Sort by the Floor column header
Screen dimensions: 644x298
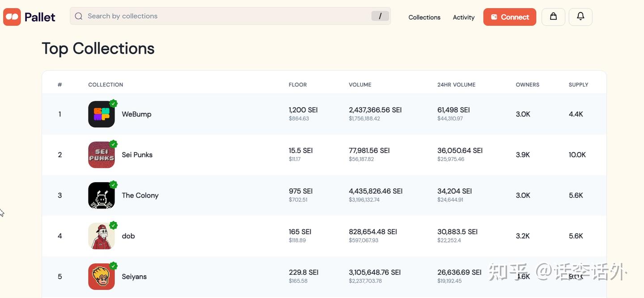[x=297, y=85]
